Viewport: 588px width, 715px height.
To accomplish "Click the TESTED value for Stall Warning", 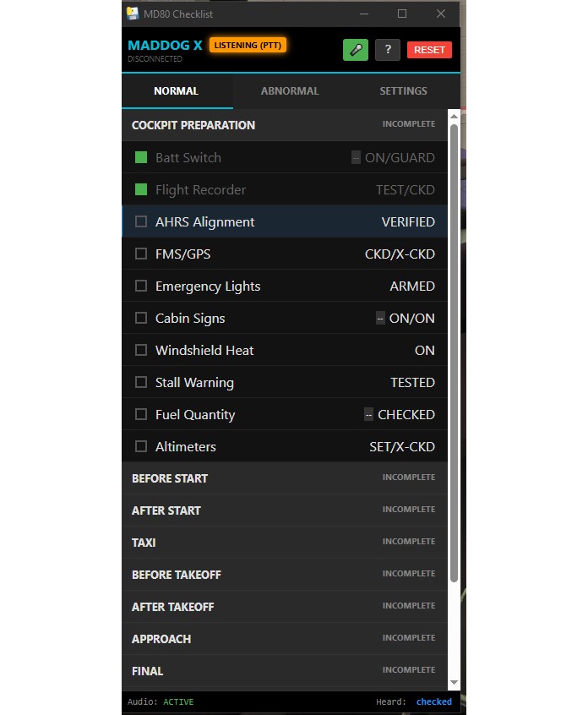I will coord(412,382).
